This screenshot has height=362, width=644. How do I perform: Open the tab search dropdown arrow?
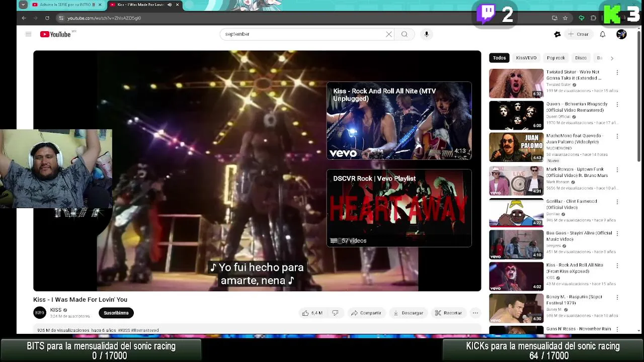(23, 5)
